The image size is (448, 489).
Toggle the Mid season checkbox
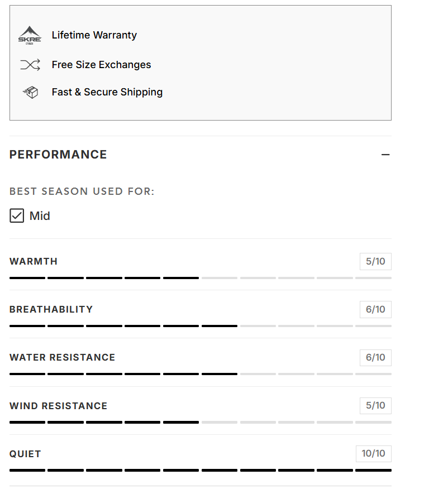tap(17, 216)
